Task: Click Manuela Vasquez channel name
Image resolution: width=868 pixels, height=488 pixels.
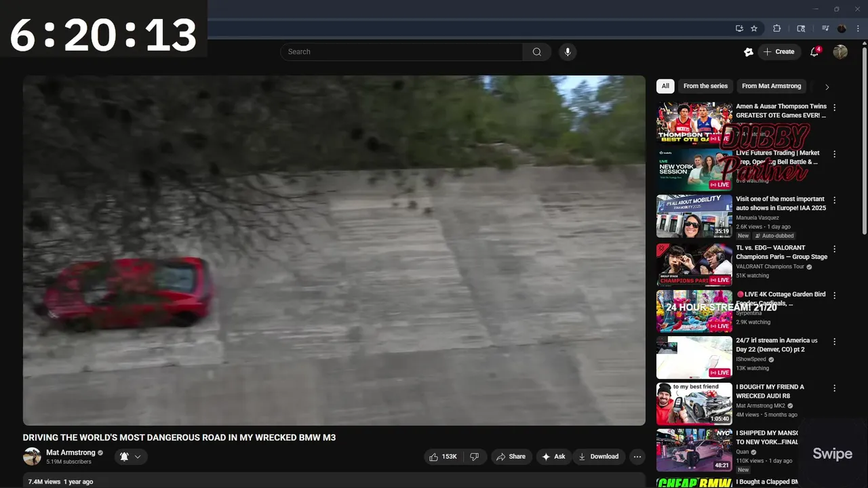Action: coord(757,218)
